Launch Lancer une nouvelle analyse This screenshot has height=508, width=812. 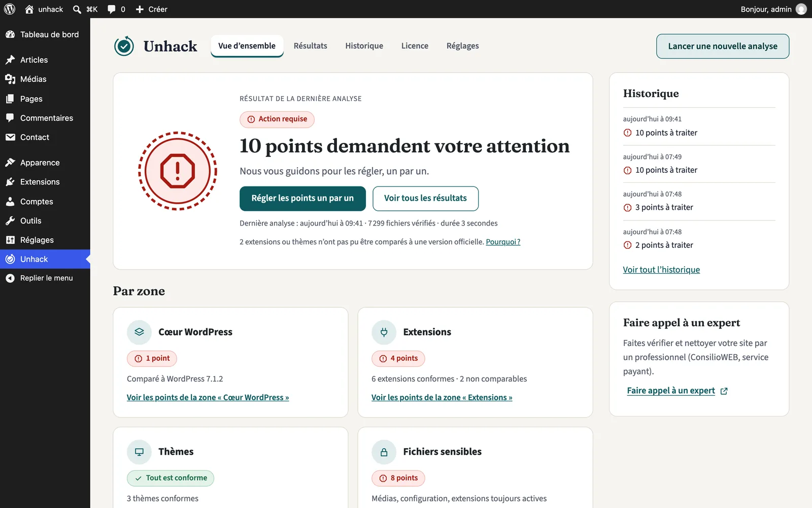723,46
